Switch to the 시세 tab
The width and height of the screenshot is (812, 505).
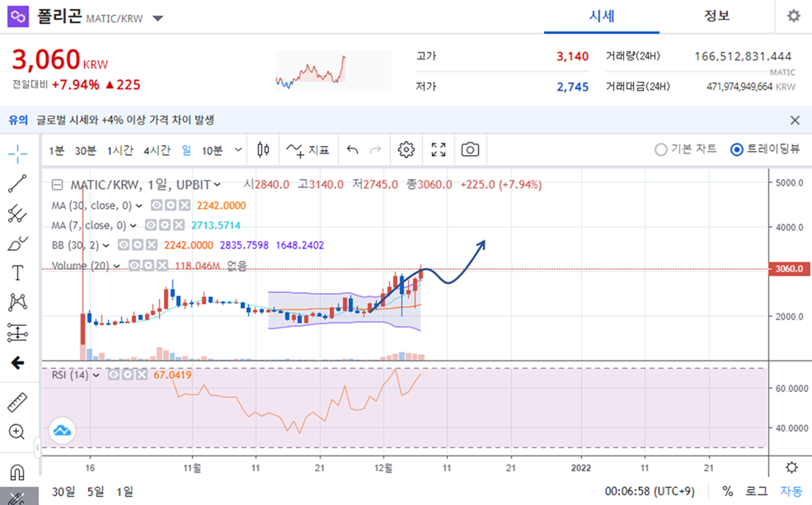click(x=602, y=17)
